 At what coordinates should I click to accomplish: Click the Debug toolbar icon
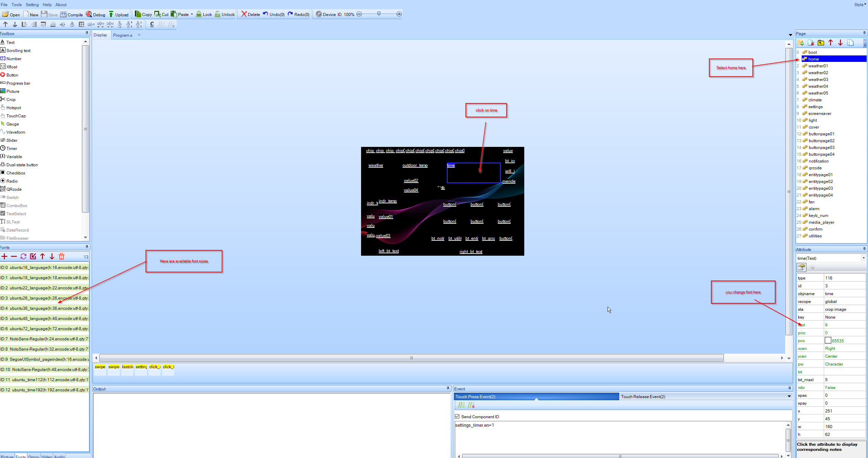(89, 14)
